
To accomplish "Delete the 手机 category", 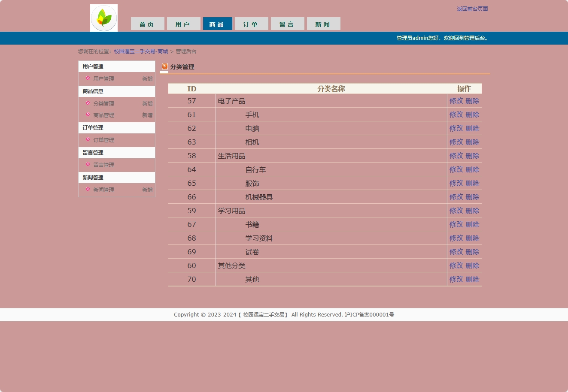I will (472, 115).
